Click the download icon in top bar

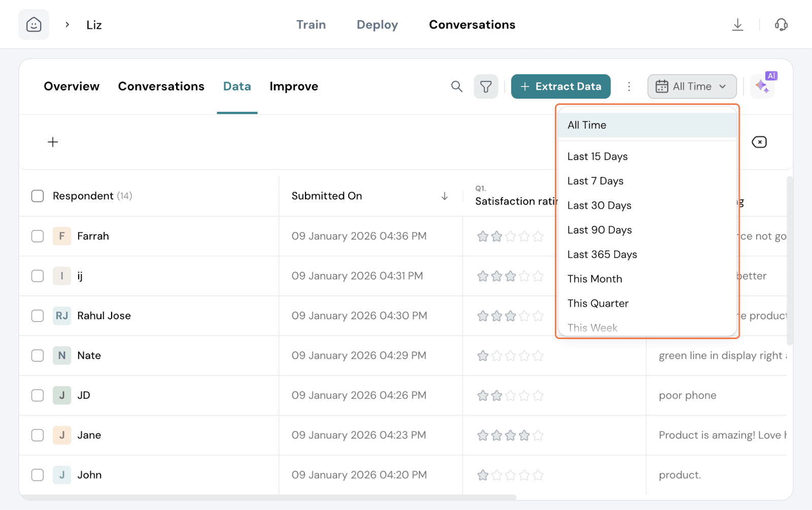pyautogui.click(x=737, y=24)
